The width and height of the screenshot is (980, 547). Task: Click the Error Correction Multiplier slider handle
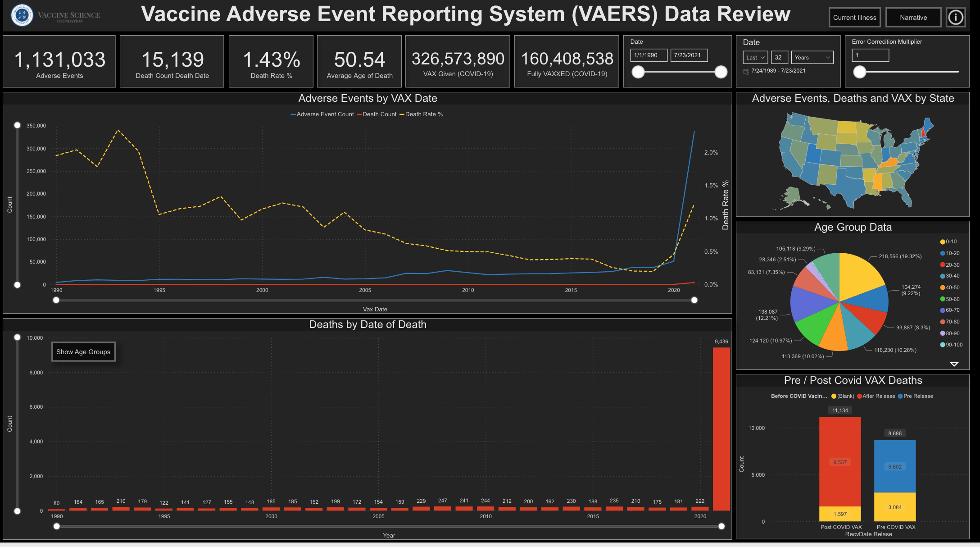point(860,72)
